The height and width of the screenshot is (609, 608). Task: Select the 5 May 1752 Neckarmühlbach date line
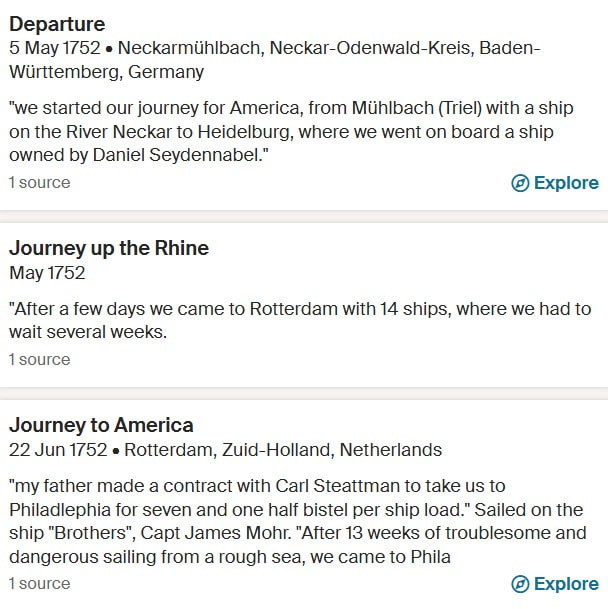click(x=274, y=60)
